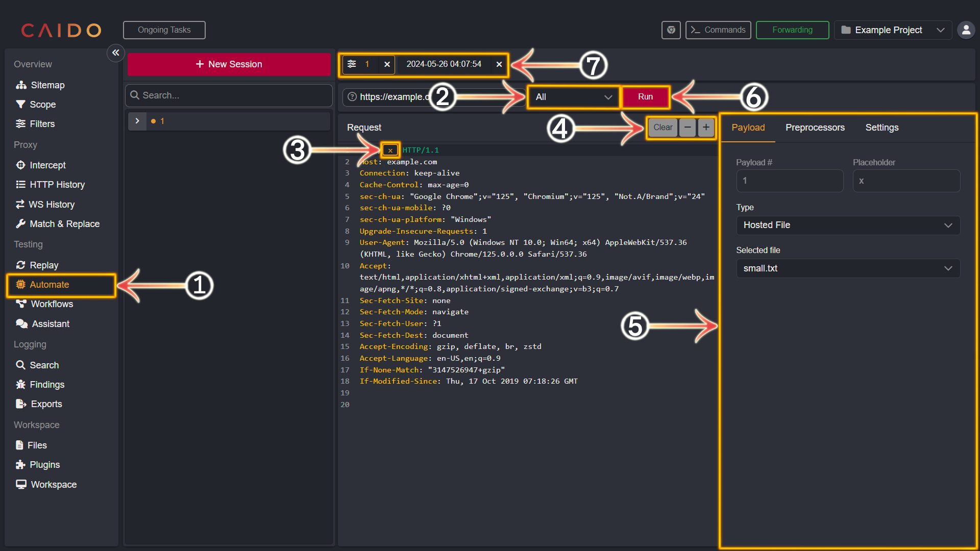Add placeholder with the plus button
Image resolution: width=980 pixels, height=551 pixels.
(x=706, y=128)
